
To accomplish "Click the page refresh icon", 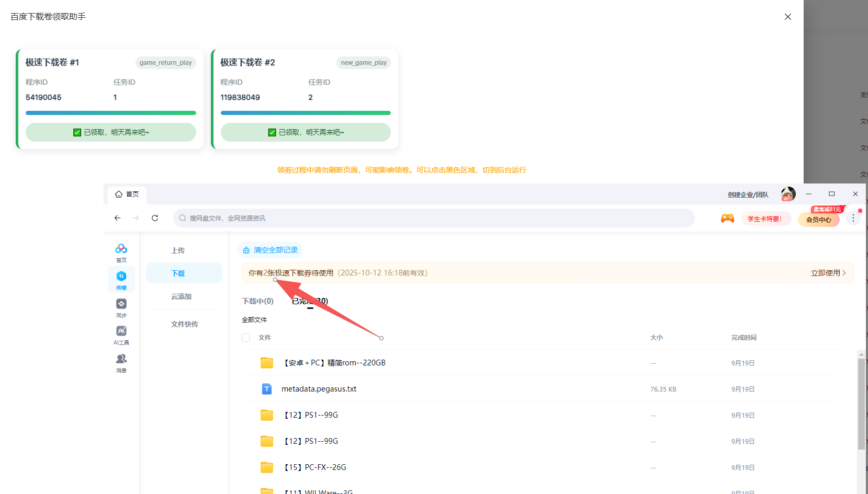I will pyautogui.click(x=155, y=218).
